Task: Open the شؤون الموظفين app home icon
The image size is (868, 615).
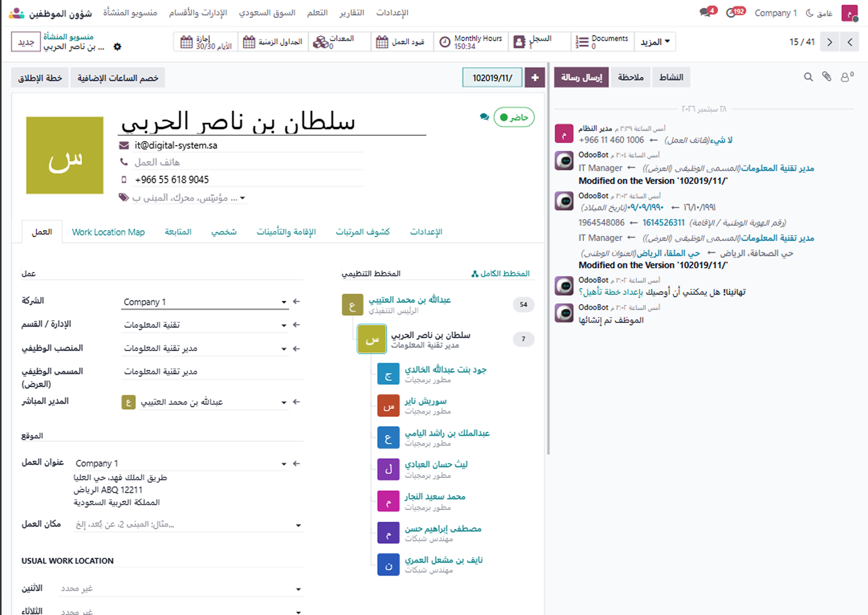Action: (16, 14)
